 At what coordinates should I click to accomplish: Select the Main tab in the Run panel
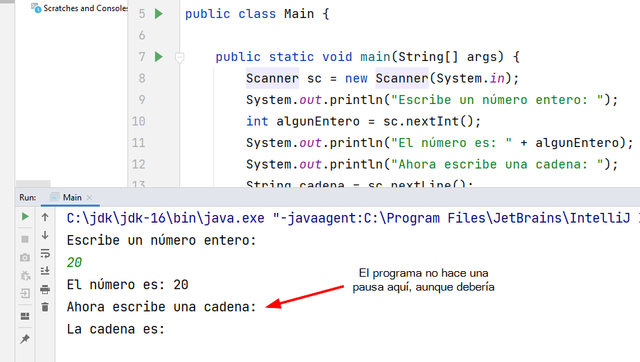[x=72, y=198]
